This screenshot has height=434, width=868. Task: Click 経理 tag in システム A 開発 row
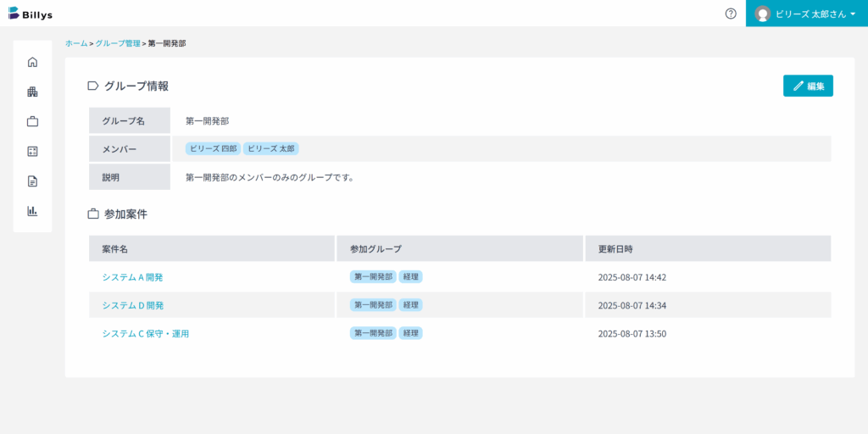[x=411, y=277]
